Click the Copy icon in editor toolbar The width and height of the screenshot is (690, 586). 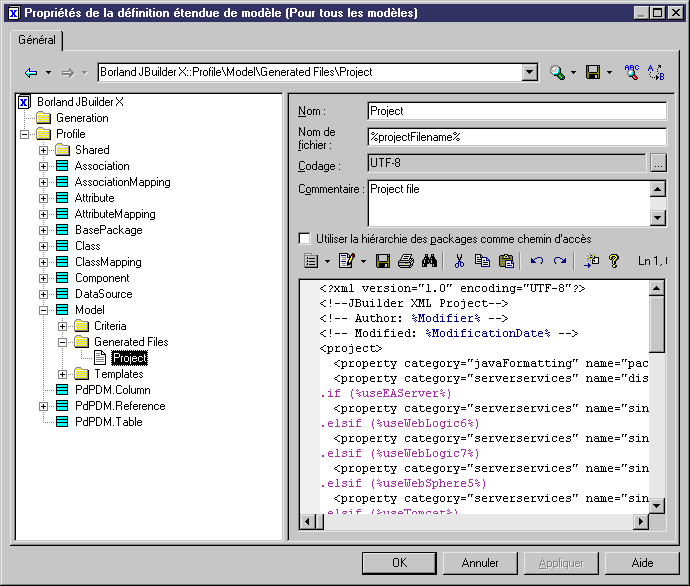click(482, 261)
